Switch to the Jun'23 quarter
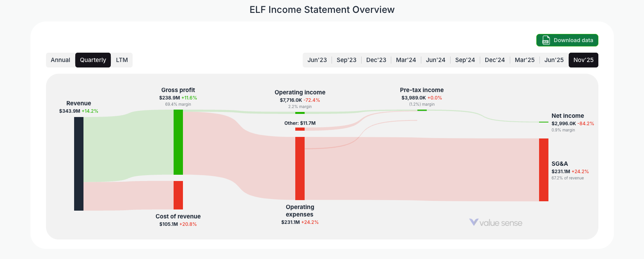 [x=317, y=60]
